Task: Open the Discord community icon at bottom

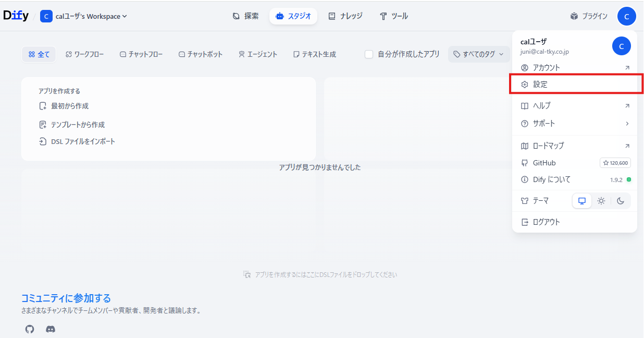Action: (x=50, y=329)
